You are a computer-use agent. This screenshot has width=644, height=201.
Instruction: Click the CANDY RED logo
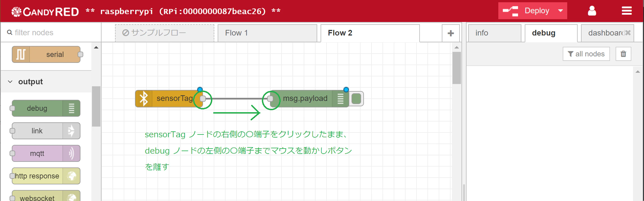(45, 12)
